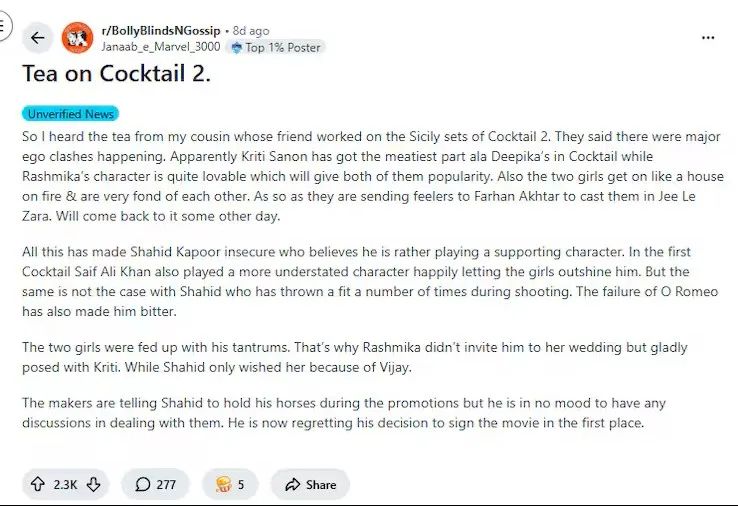This screenshot has height=506, width=738.
Task: Open the 277 comments section
Action: coord(155,485)
